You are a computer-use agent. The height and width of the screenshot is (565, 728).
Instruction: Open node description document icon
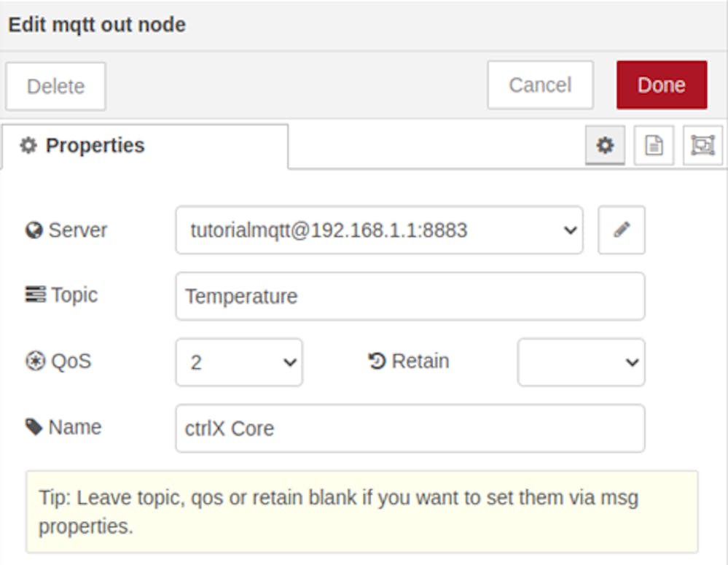pos(654,145)
